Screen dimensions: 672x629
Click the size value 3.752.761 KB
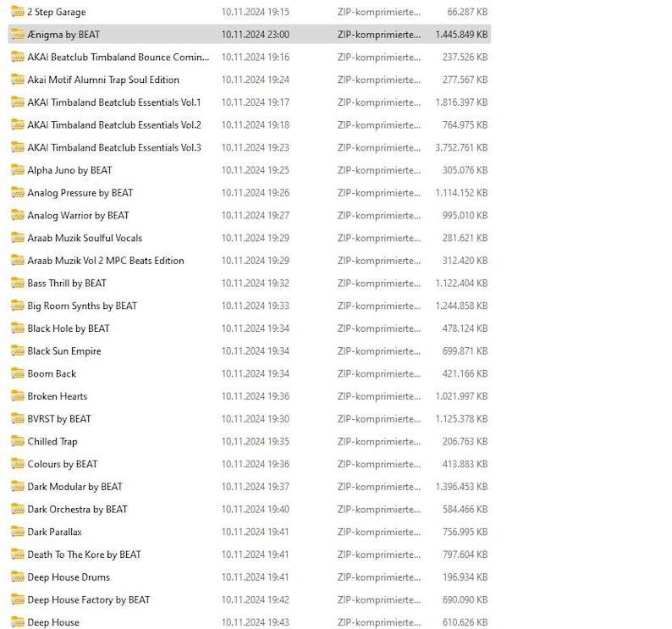click(x=461, y=147)
